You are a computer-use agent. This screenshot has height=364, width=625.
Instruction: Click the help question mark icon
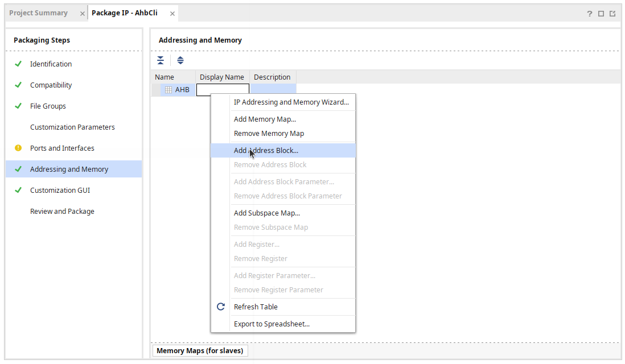pyautogui.click(x=590, y=14)
